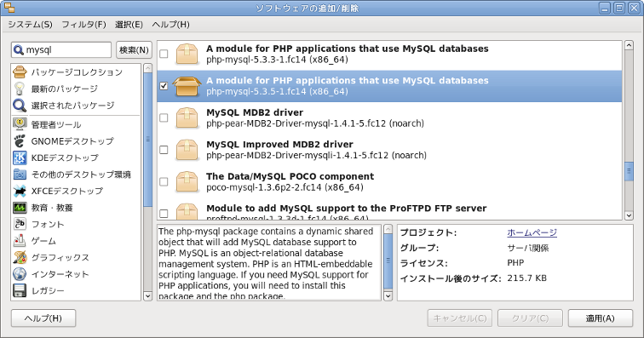Click the package icon of MySQL MDB2 driver
644x338 pixels.
(x=187, y=117)
